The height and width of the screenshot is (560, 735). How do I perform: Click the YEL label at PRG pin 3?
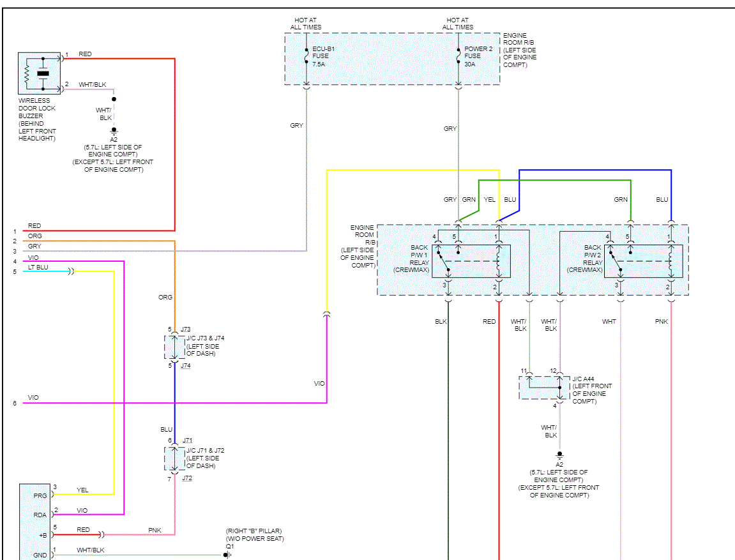(82, 490)
